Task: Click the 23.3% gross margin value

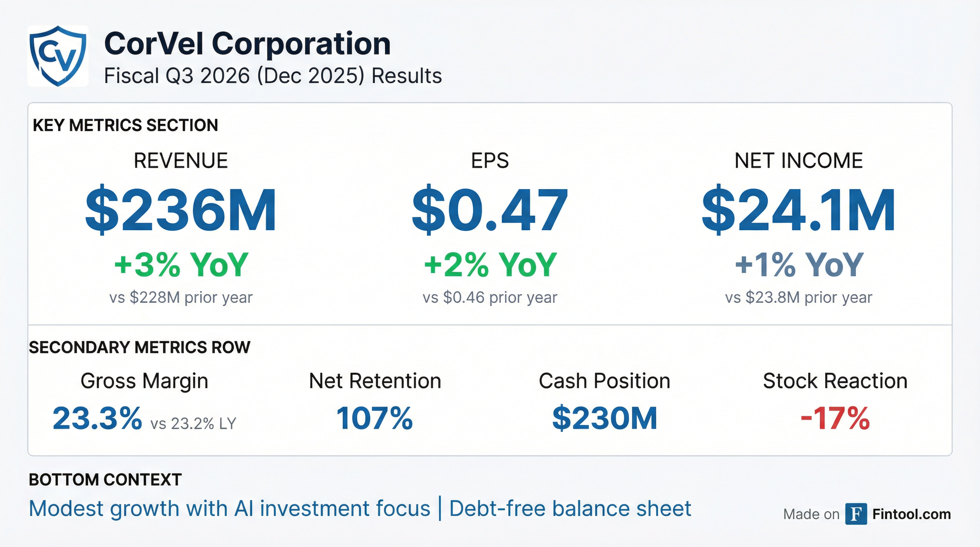Action: (x=97, y=418)
